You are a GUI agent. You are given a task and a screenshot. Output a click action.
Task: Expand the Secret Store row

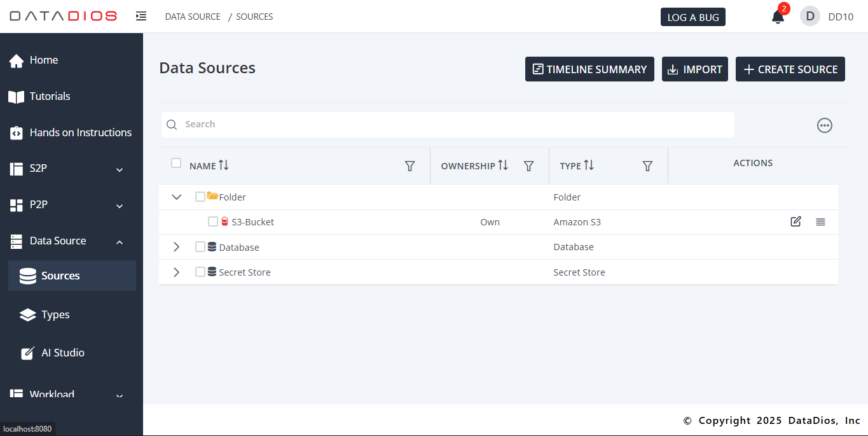[177, 272]
